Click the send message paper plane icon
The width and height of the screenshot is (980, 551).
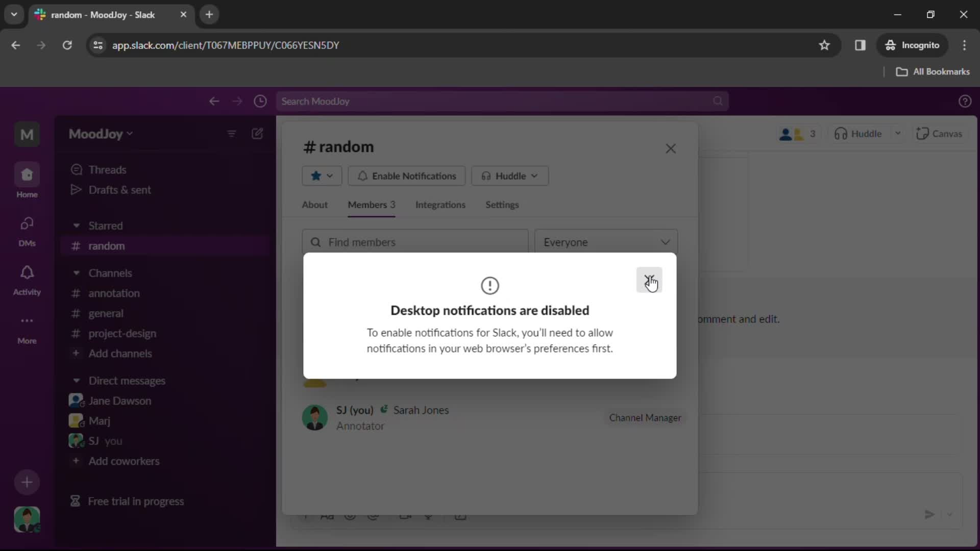[929, 514]
